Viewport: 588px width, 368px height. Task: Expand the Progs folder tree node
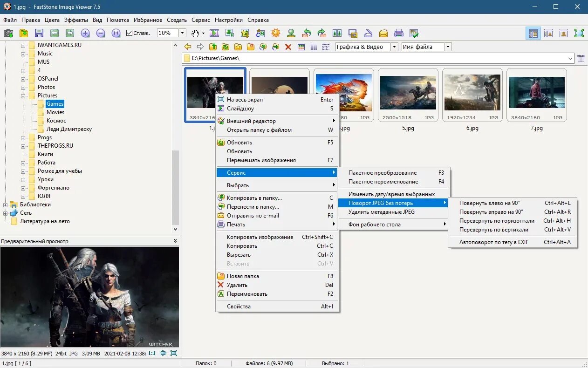coord(23,137)
